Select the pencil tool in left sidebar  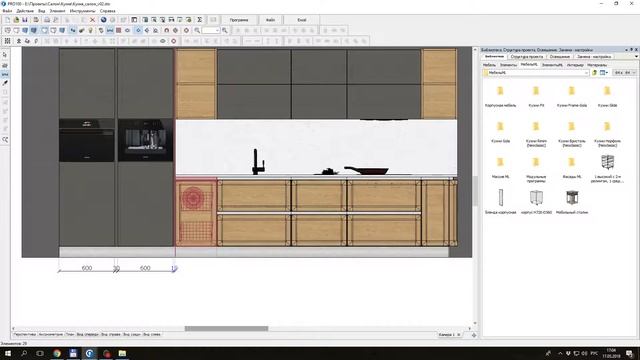(x=5, y=83)
